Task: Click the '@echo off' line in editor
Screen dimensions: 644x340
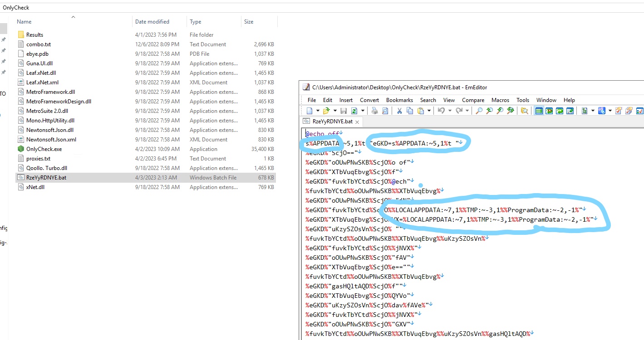Action: [x=322, y=134]
